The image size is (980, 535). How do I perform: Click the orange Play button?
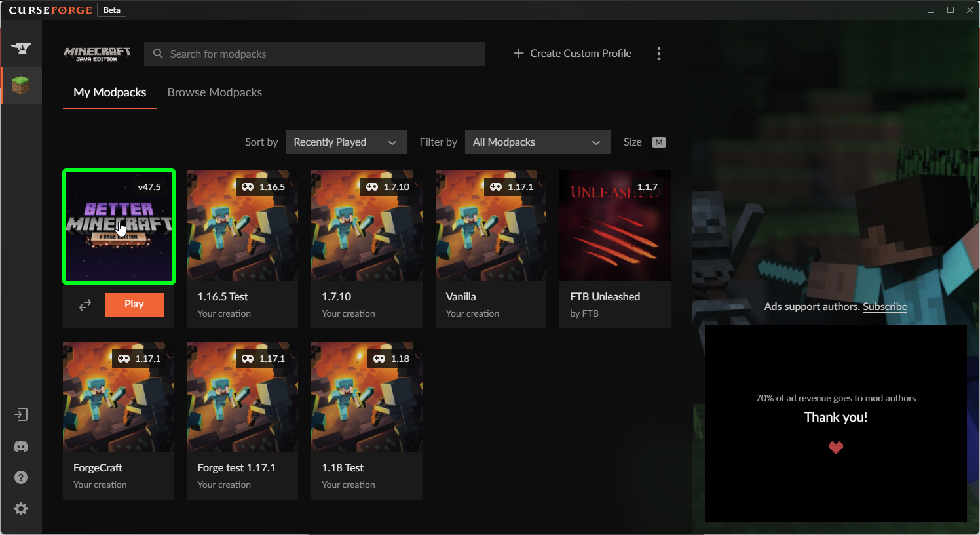(134, 304)
